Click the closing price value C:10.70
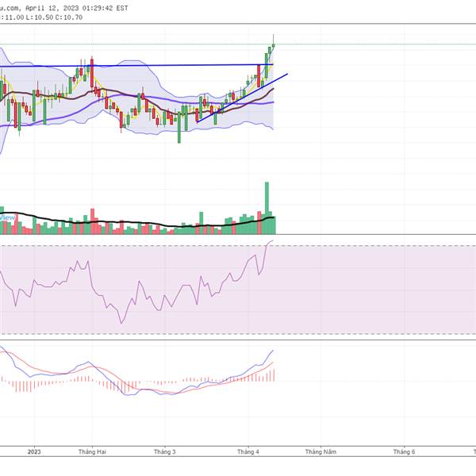This screenshot has width=476, height=476. (x=69, y=17)
